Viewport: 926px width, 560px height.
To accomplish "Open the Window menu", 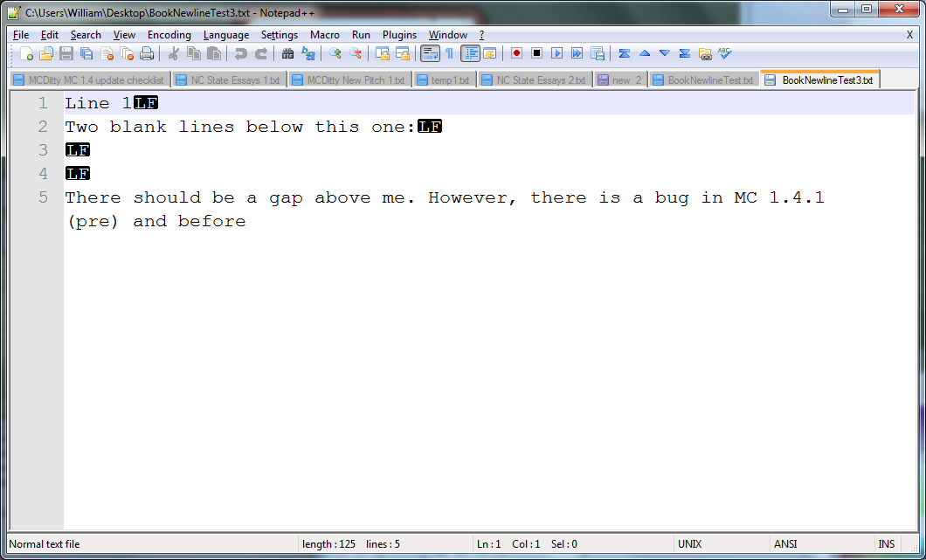I will 447,35.
